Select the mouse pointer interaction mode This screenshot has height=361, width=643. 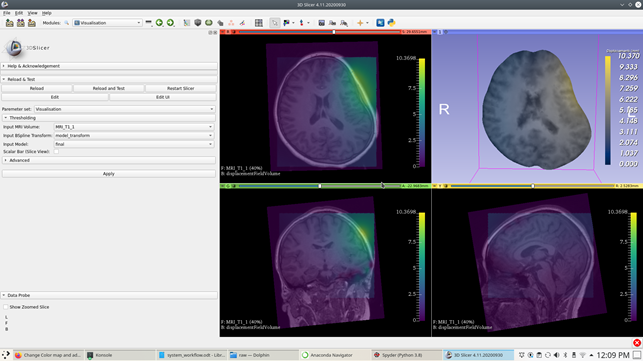[x=274, y=23]
